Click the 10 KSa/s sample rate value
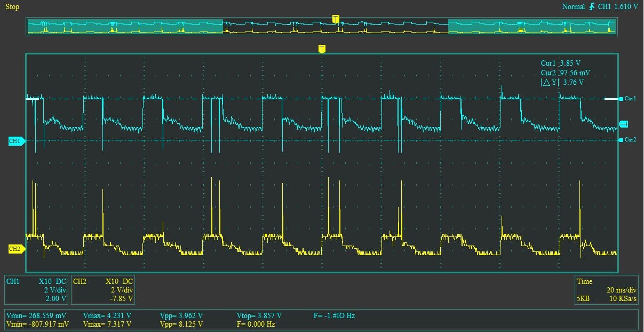Viewport: 644px width, 332px height. point(623,298)
